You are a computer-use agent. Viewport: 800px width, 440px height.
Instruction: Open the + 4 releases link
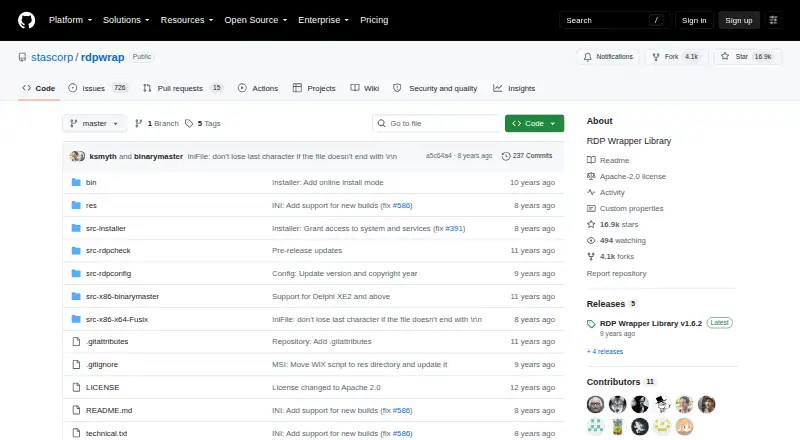[605, 352]
